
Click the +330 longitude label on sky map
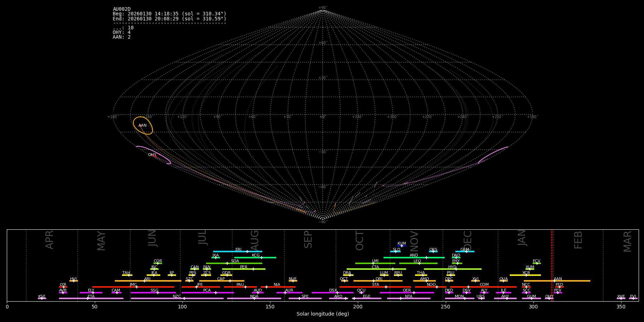pos(357,117)
